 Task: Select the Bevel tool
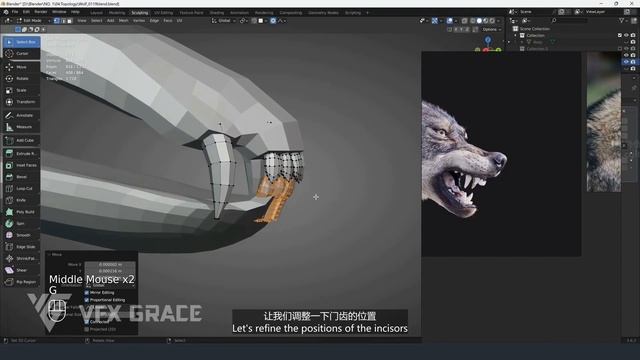click(x=22, y=177)
